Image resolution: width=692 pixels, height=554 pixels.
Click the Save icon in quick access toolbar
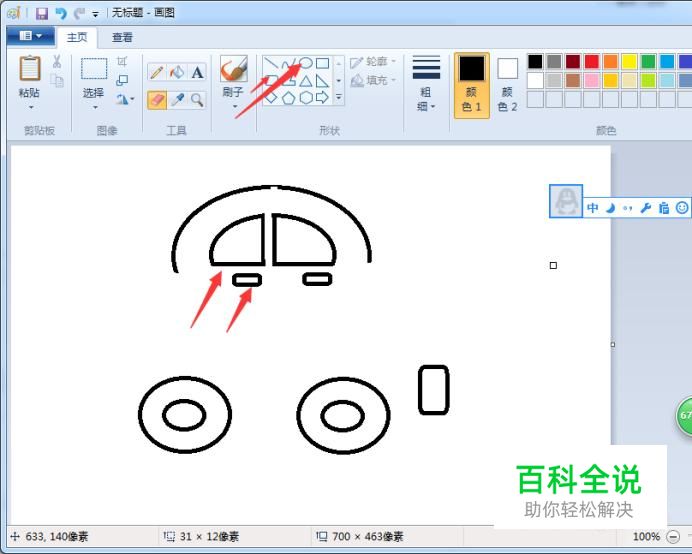point(42,14)
